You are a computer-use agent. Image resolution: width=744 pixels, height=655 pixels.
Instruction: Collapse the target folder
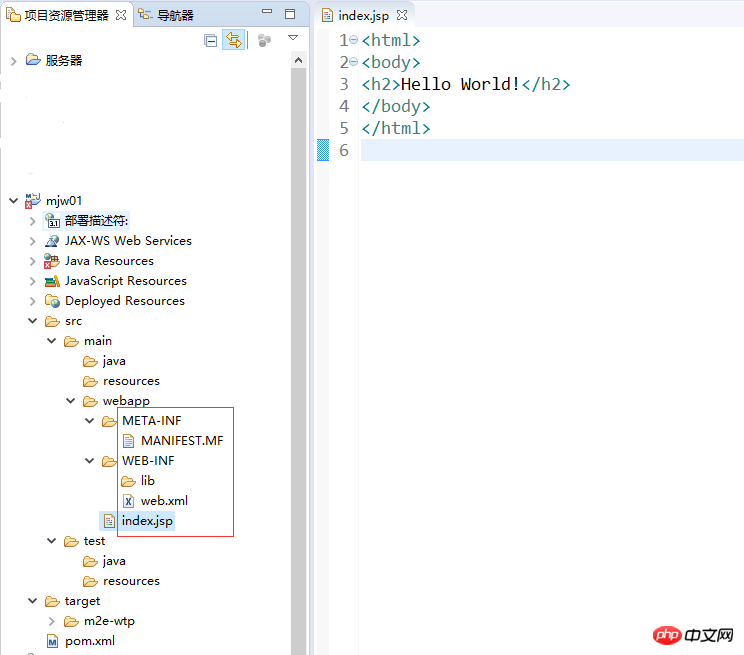32,600
